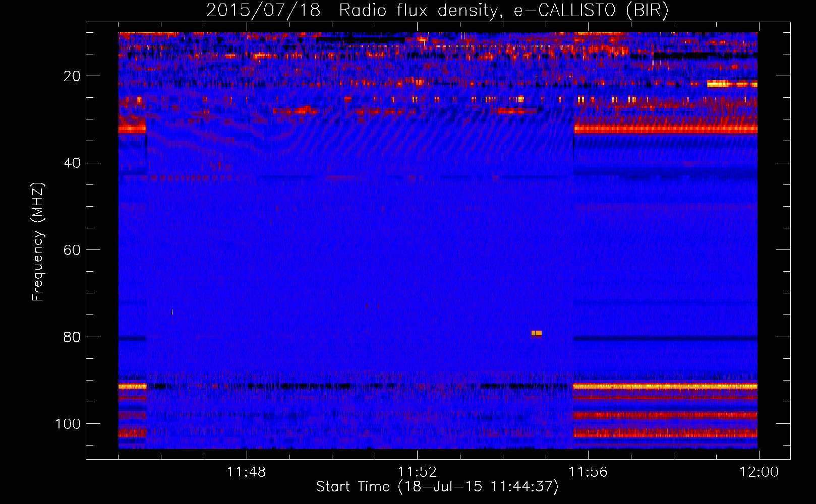Click the 40 MHz frequency tick label
The width and height of the screenshot is (816, 504).
point(73,163)
